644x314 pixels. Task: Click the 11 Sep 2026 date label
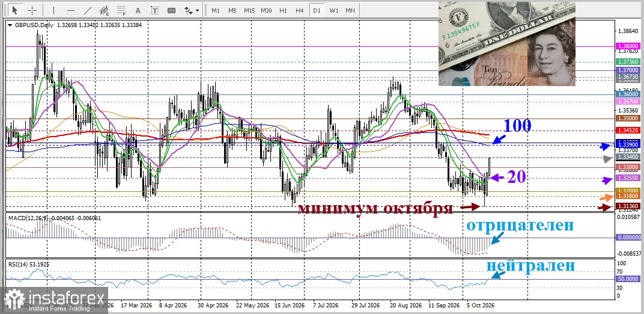tap(443, 306)
